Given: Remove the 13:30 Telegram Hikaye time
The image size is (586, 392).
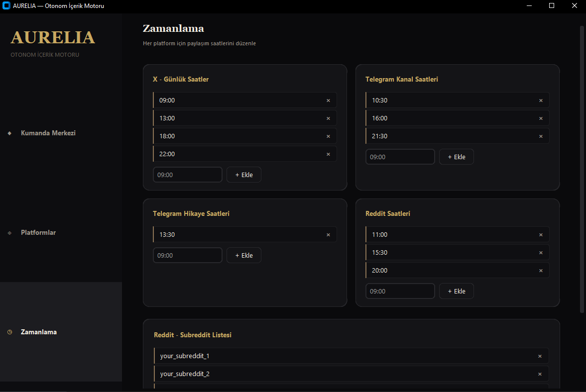Looking at the screenshot, I should pos(328,235).
